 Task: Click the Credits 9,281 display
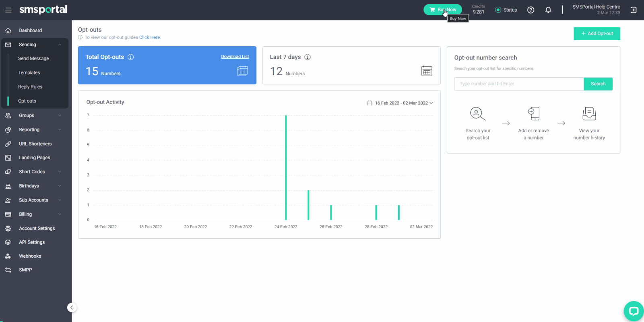pos(479,10)
